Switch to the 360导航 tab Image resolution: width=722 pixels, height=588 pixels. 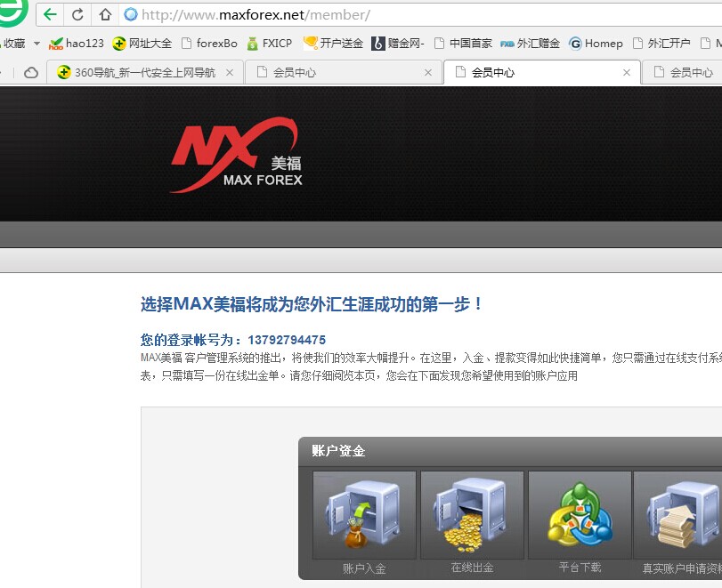point(144,72)
